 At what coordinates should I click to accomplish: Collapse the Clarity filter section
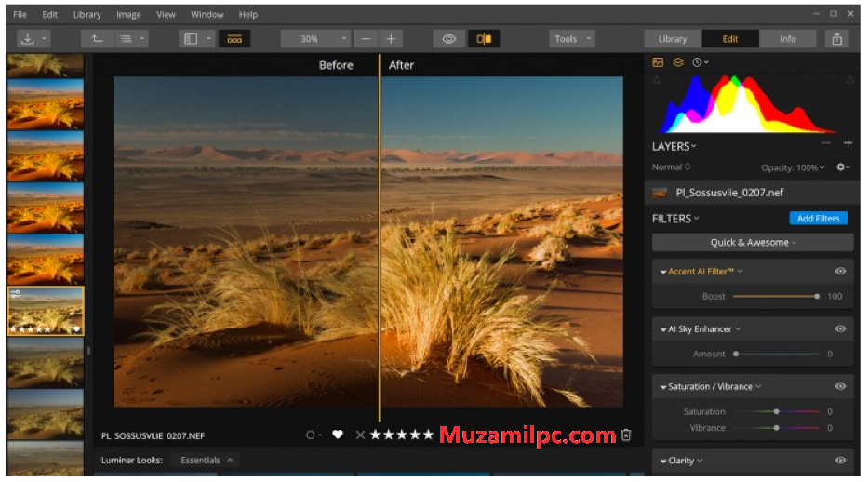pos(663,462)
